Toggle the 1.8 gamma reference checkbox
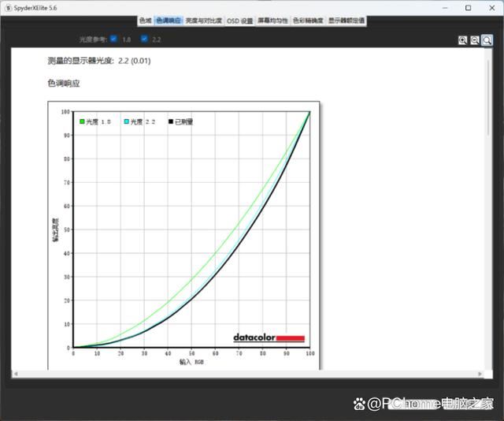The height and width of the screenshot is (421, 504). point(113,39)
